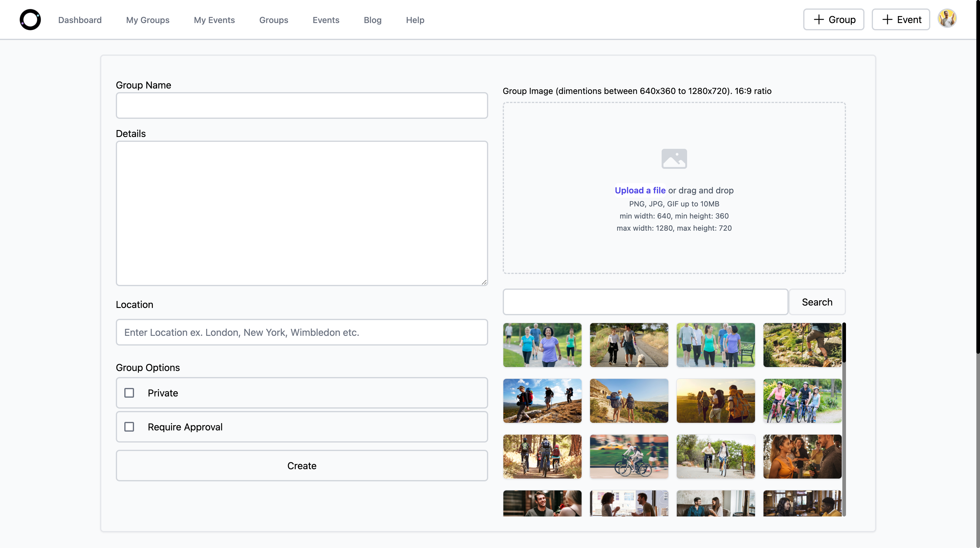Screen dimensions: 980x548
Task: Click the plus Event button
Action: coord(901,19)
